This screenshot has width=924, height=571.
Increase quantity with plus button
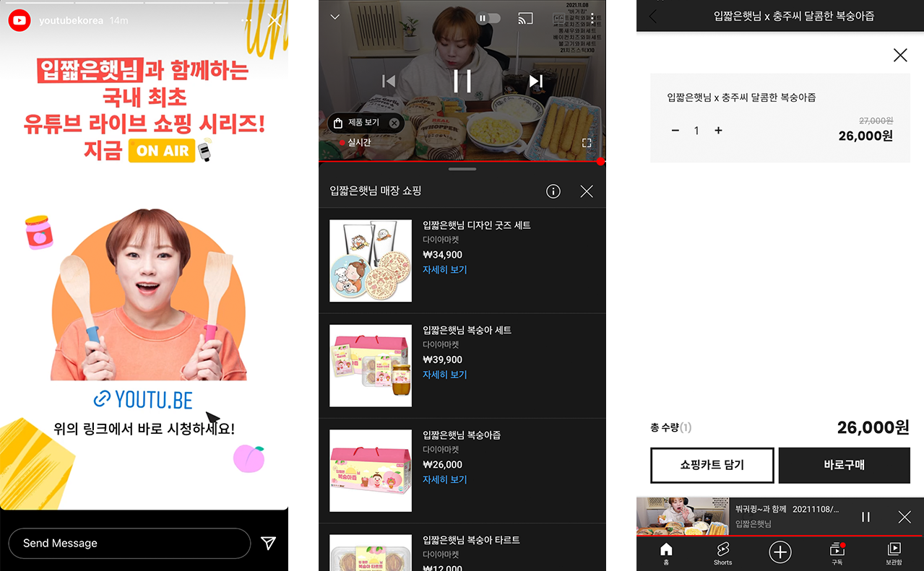coord(718,131)
